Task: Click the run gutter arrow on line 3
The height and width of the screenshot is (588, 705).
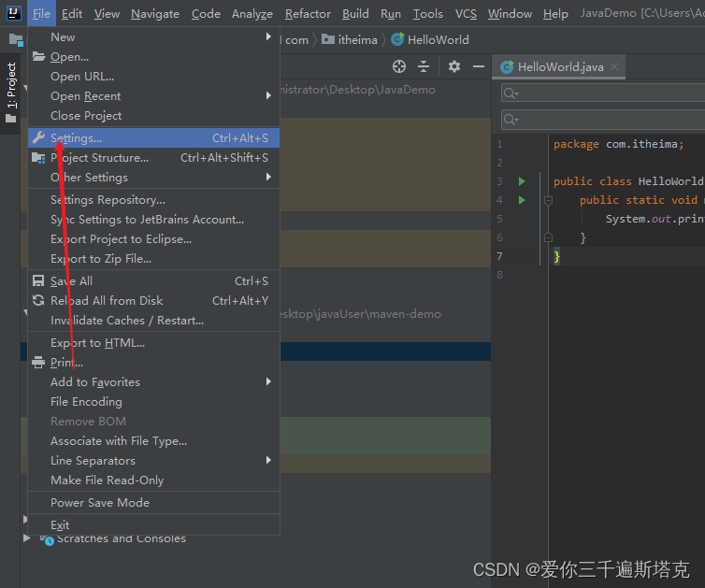Action: [x=522, y=181]
